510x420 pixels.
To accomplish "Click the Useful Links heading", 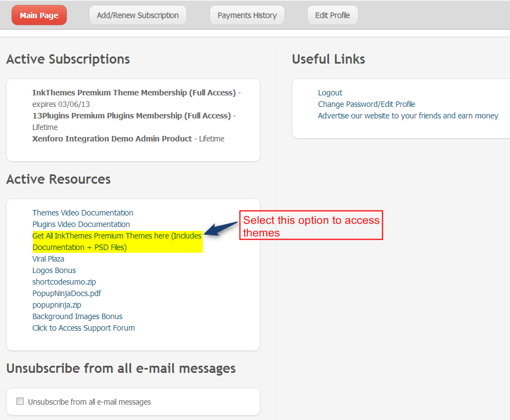I will pyautogui.click(x=328, y=59).
